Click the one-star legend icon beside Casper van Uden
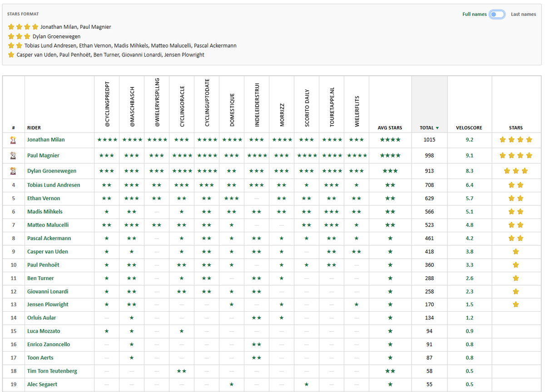The width and height of the screenshot is (545, 392). coord(11,55)
